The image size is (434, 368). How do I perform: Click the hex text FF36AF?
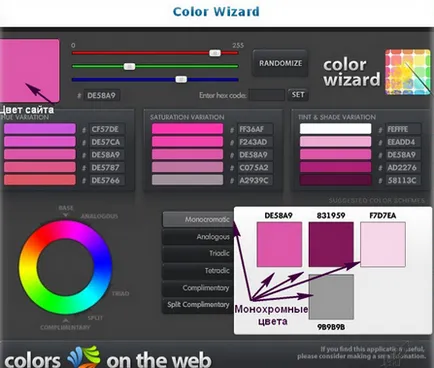[x=252, y=129]
